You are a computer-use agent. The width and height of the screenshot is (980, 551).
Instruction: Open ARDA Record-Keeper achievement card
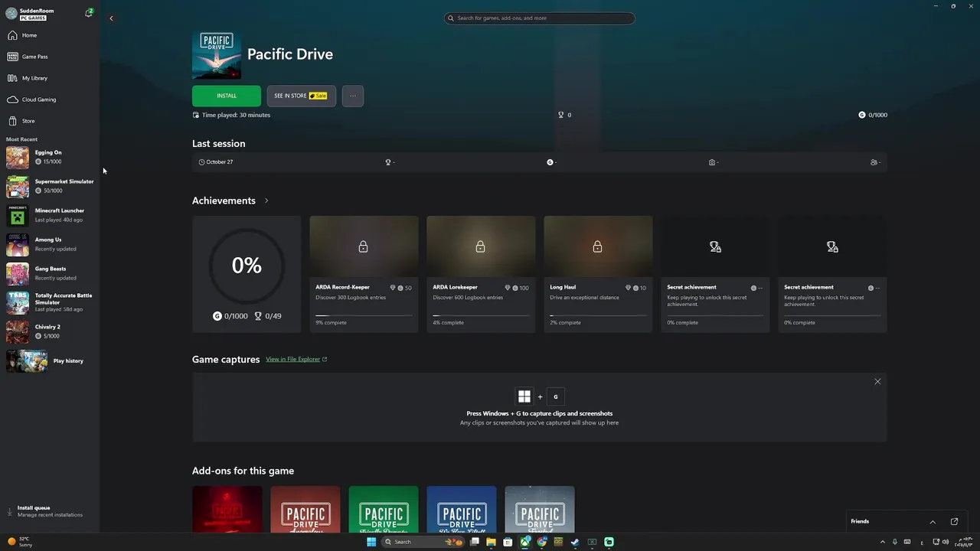point(364,274)
